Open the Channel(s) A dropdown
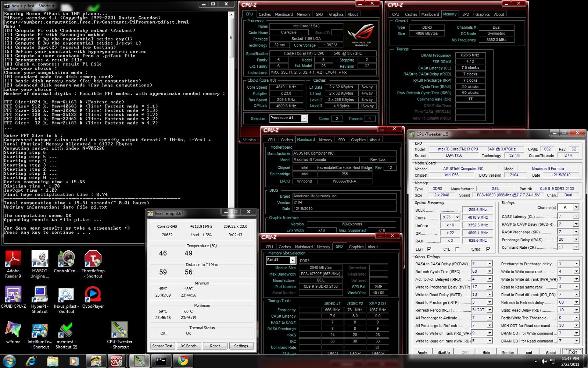 576,207
